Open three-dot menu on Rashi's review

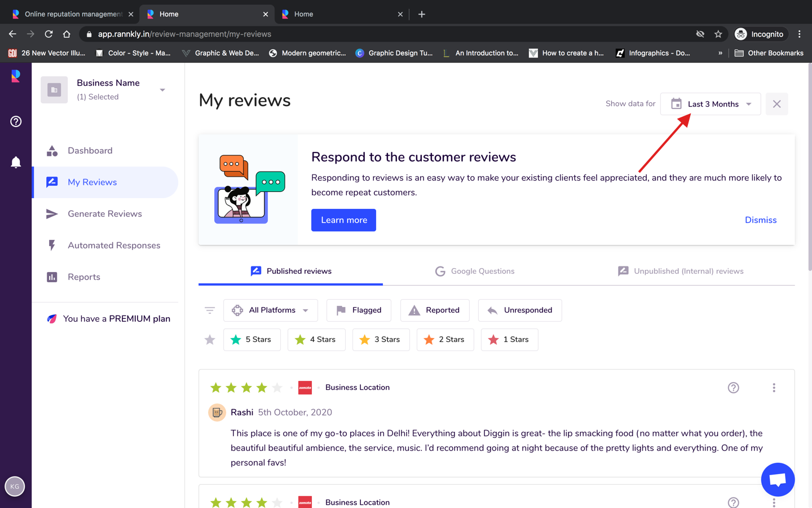click(774, 388)
